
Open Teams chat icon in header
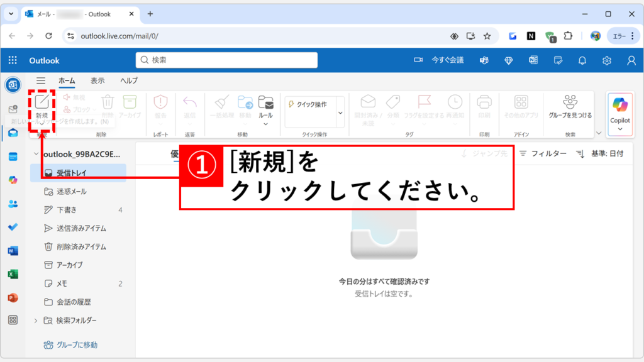[x=484, y=60]
